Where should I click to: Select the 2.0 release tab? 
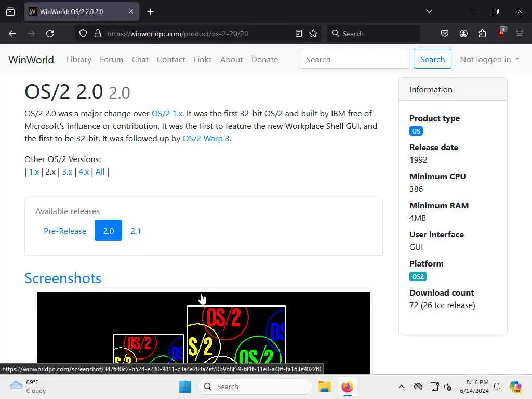click(x=108, y=230)
